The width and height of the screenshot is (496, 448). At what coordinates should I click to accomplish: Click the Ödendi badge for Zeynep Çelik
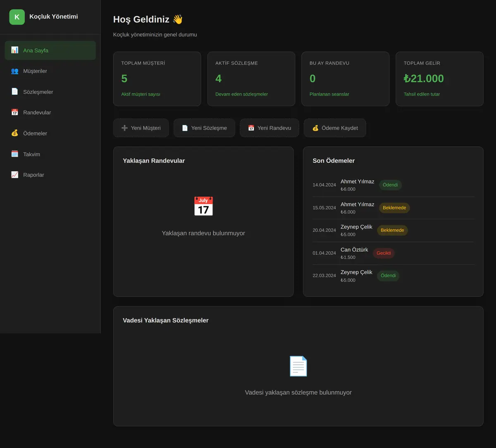(x=388, y=276)
